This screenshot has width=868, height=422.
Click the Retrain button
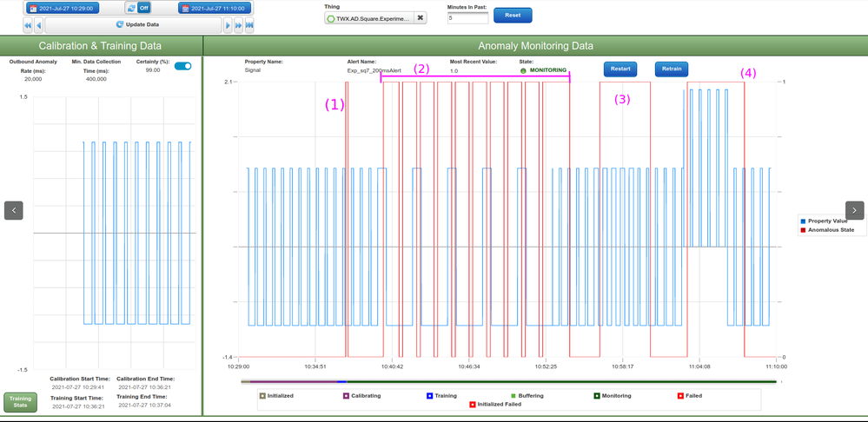tap(672, 69)
